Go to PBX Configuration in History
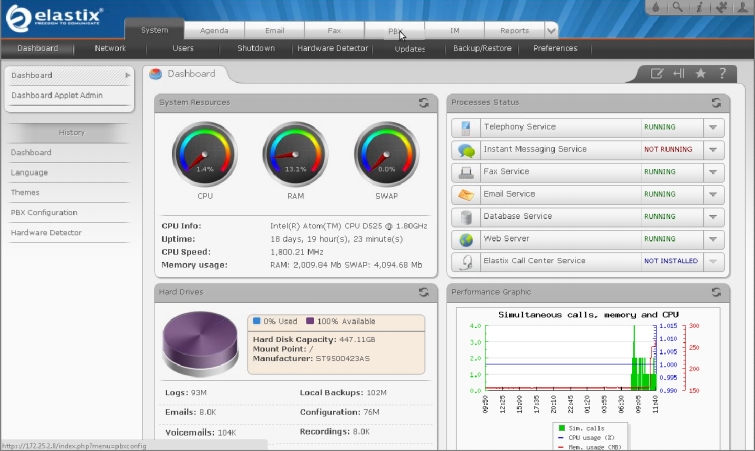The height and width of the screenshot is (451, 755). click(x=44, y=213)
